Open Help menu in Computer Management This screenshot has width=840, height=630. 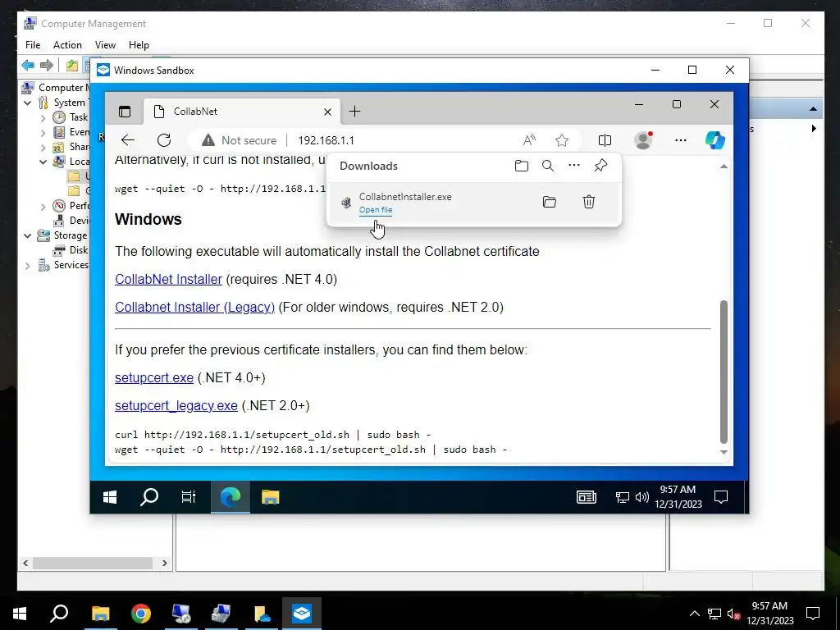tap(139, 45)
